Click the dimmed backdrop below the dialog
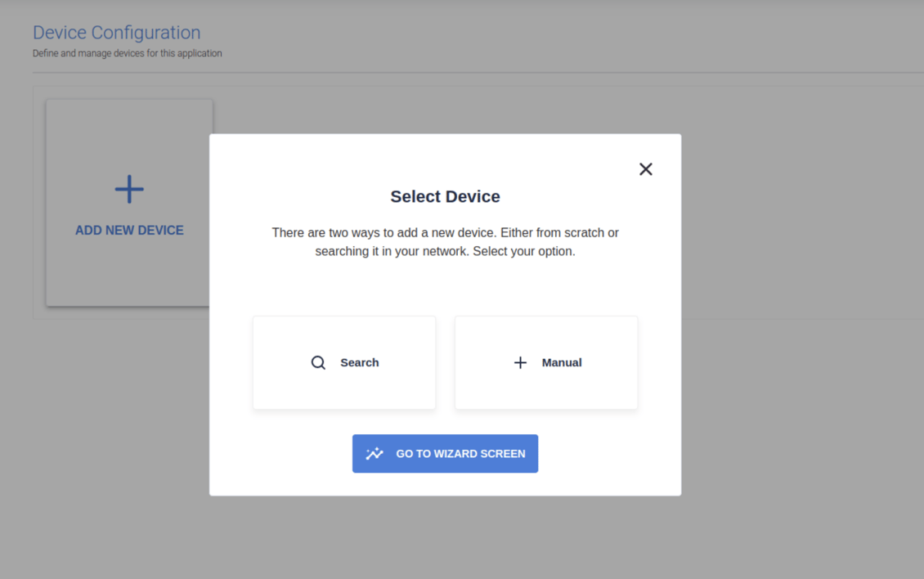 (x=445, y=540)
